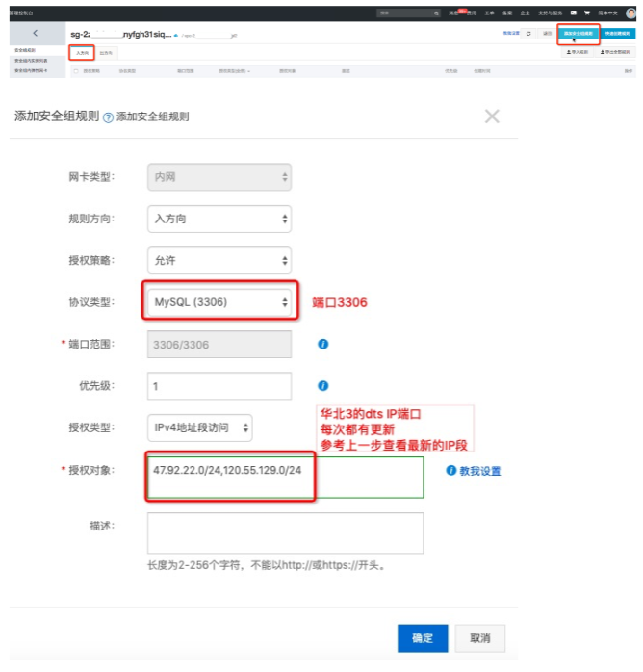Click the 快速创建规则 button
This screenshot has width=643, height=672.
(618, 34)
